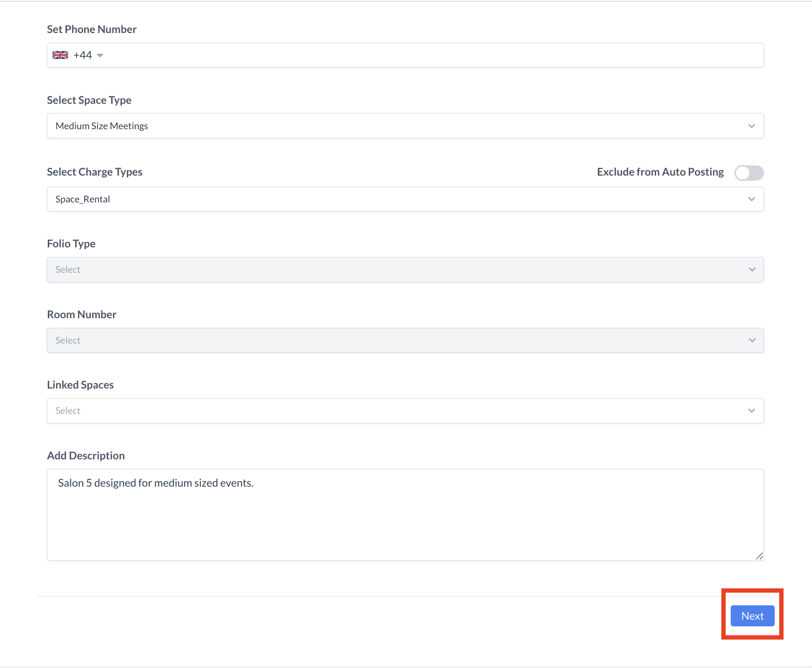Click the description box resize handle
The width and height of the screenshot is (812, 668).
pyautogui.click(x=759, y=556)
